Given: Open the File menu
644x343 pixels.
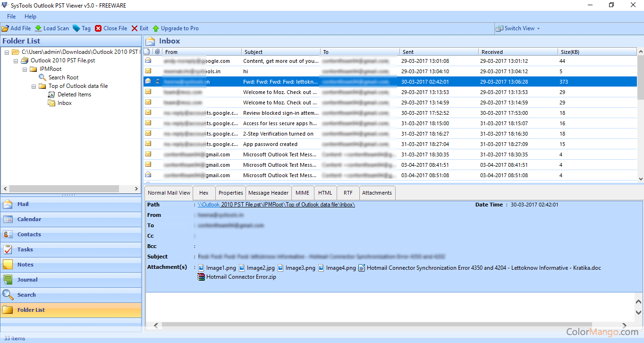Looking at the screenshot, I should 11,17.
